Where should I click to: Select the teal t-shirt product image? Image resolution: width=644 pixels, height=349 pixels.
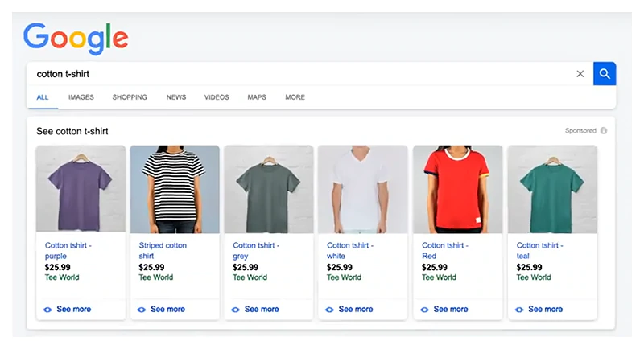(x=552, y=189)
